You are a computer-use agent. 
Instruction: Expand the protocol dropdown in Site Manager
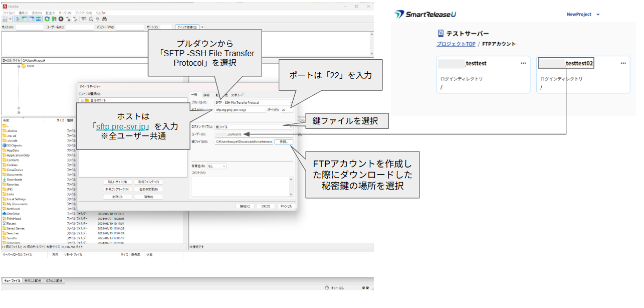[x=291, y=102]
